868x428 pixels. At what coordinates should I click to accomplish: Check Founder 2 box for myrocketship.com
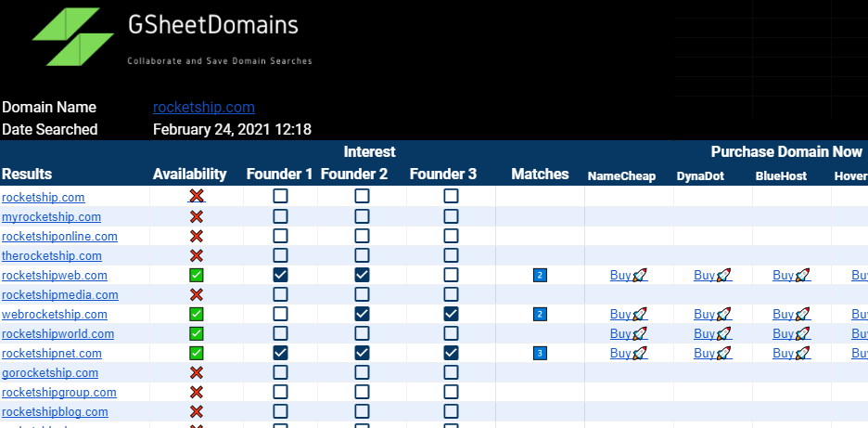[362, 216]
